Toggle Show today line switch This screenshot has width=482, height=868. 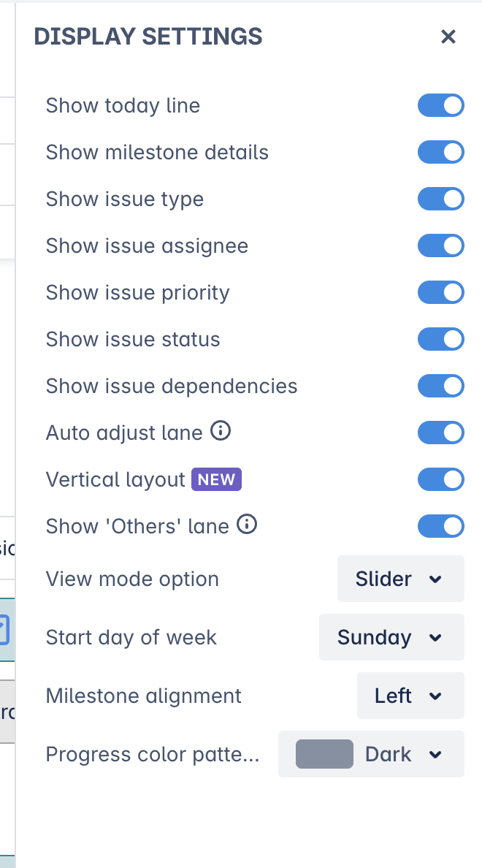click(440, 105)
